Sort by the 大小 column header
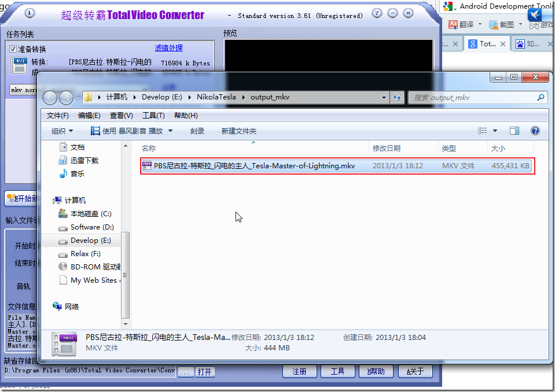 pyautogui.click(x=498, y=149)
